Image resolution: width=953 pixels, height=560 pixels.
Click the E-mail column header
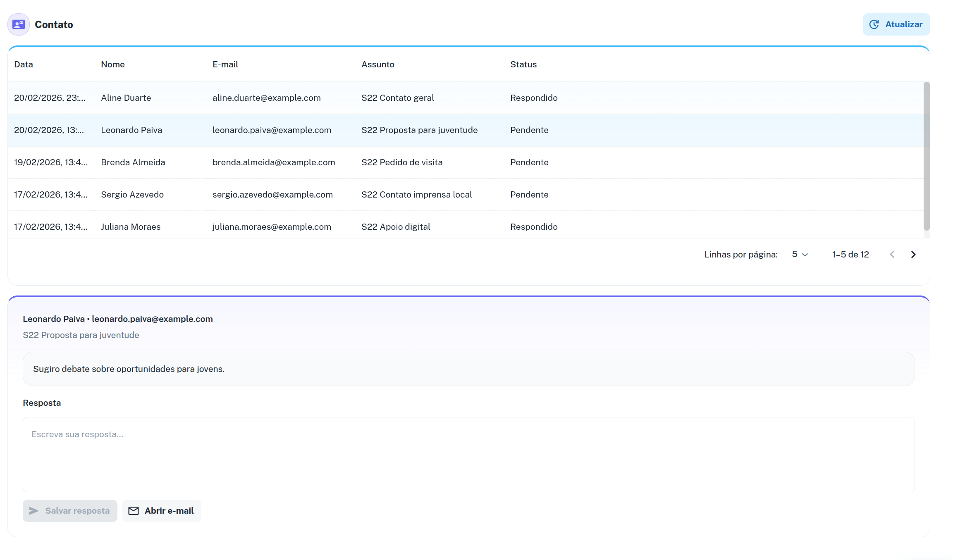click(x=225, y=64)
